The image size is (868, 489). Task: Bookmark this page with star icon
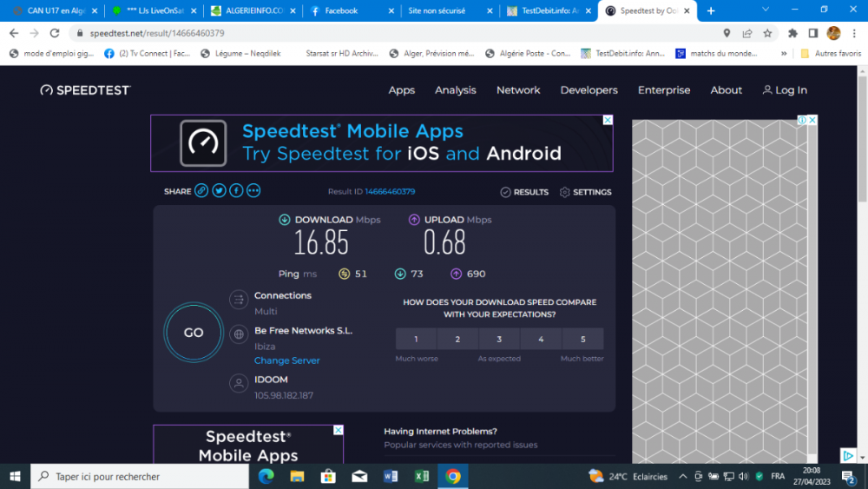pyautogui.click(x=768, y=33)
